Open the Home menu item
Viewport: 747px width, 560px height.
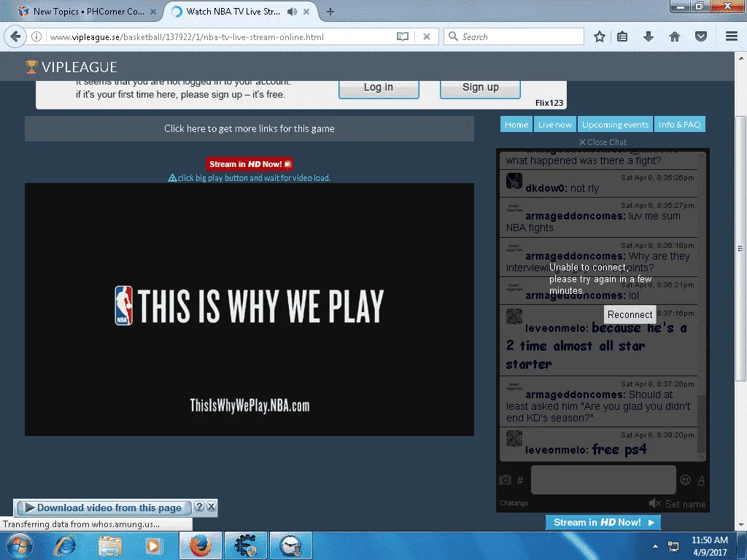516,124
